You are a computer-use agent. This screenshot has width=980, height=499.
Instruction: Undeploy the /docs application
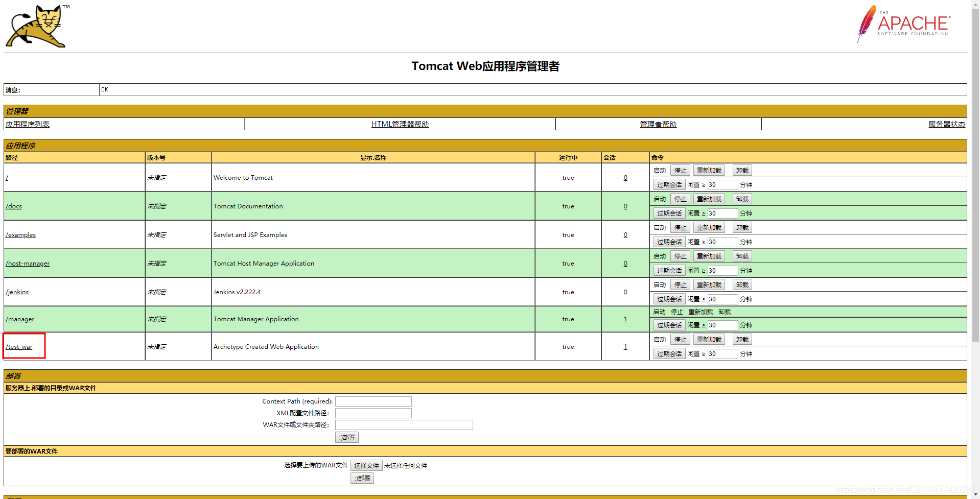[742, 199]
